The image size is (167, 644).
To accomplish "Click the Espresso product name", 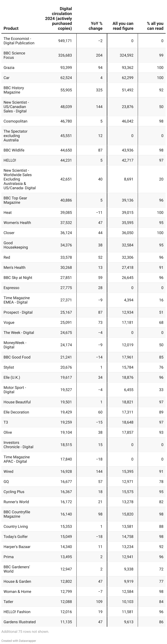I will [11, 288].
